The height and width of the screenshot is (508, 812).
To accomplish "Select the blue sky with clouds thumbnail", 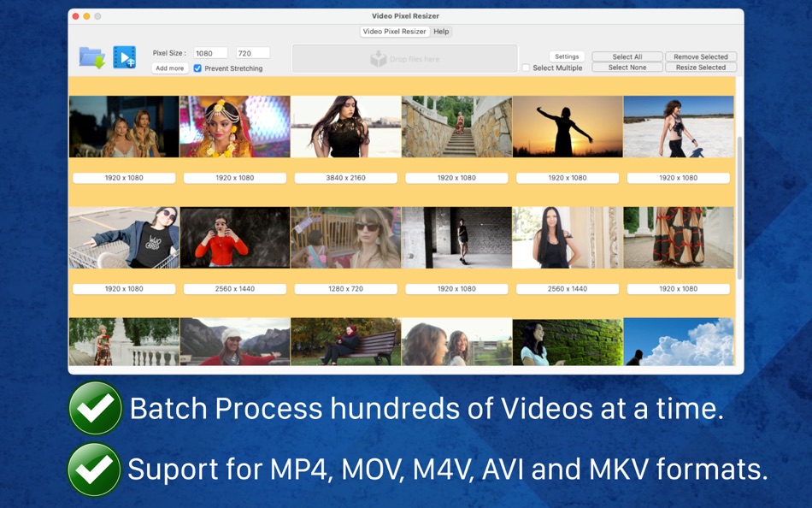I will [679, 342].
